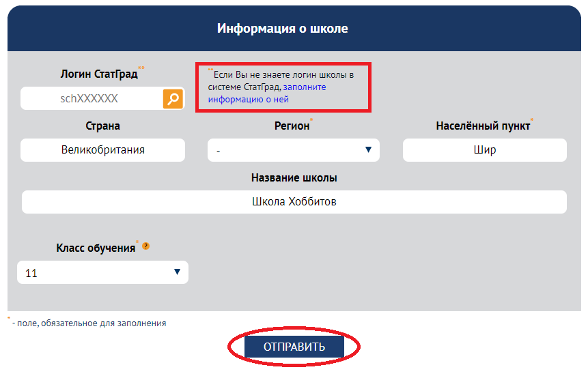Open the Класс обучения dropdown showing 11
Viewport: 588px width, 376px height.
[102, 272]
